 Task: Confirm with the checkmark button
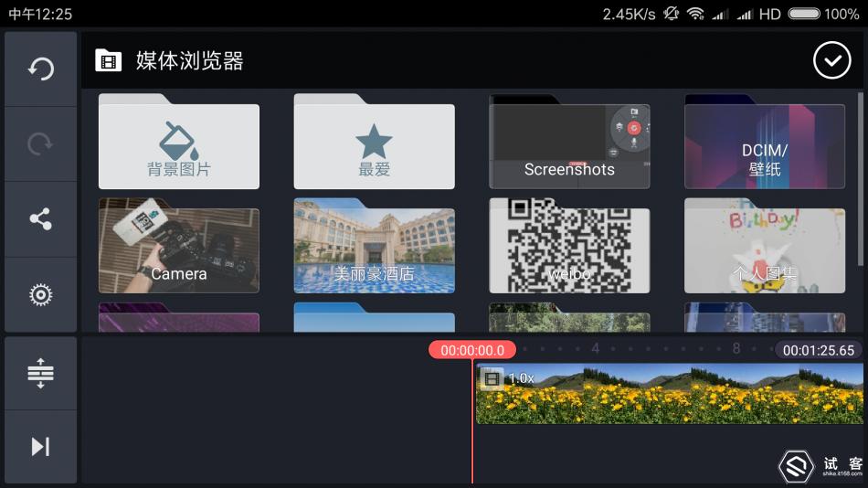(x=832, y=59)
